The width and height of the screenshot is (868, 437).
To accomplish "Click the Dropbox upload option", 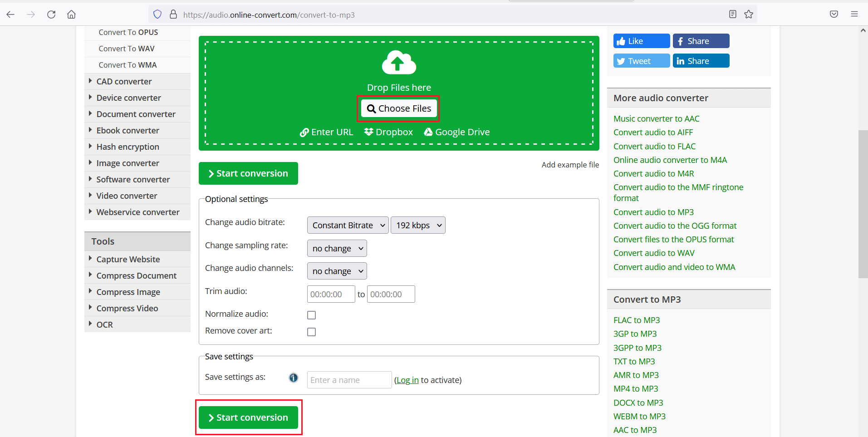I will pos(388,132).
